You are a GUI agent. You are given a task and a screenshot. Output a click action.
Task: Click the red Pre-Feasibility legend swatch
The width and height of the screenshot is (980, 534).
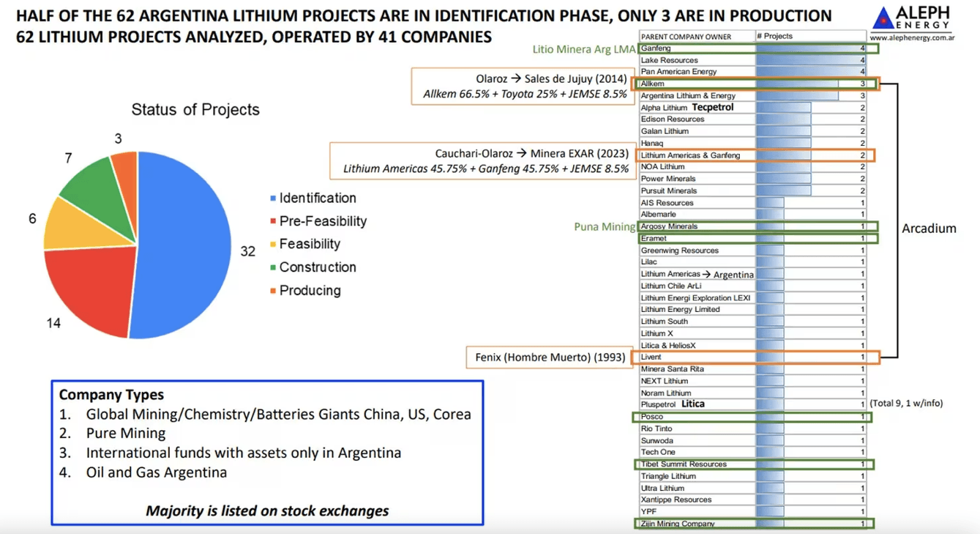click(x=273, y=221)
